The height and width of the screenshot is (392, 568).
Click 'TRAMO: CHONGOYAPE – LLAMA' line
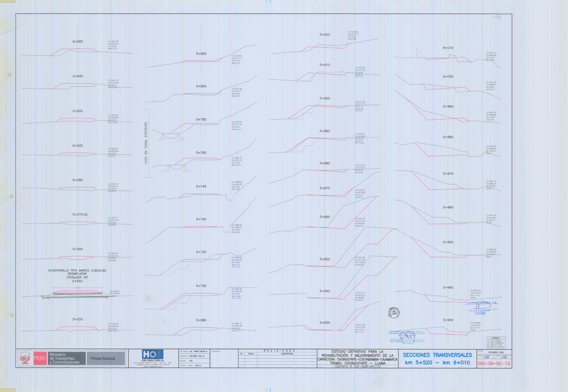coord(358,363)
